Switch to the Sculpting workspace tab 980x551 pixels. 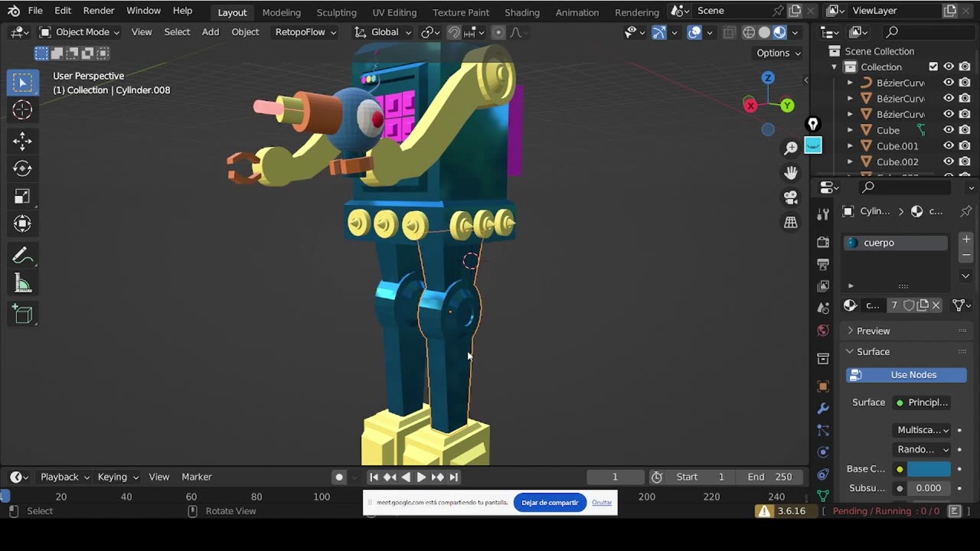click(336, 12)
